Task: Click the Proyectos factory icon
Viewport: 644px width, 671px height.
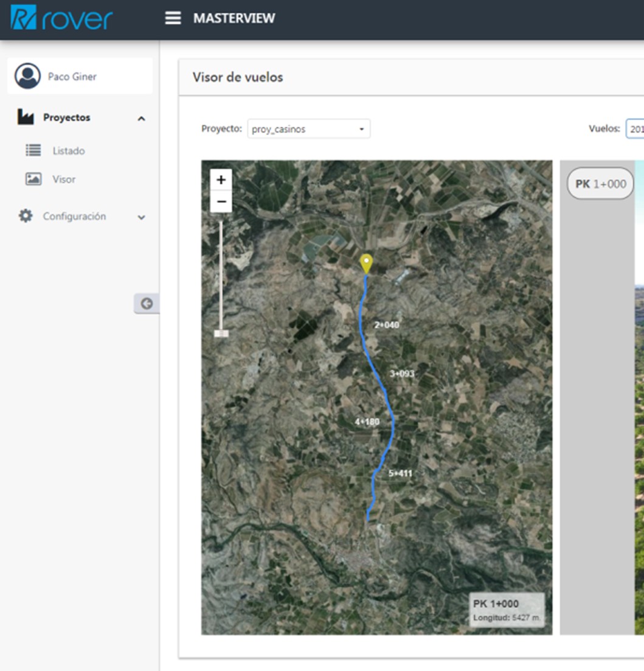Action: pos(26,117)
